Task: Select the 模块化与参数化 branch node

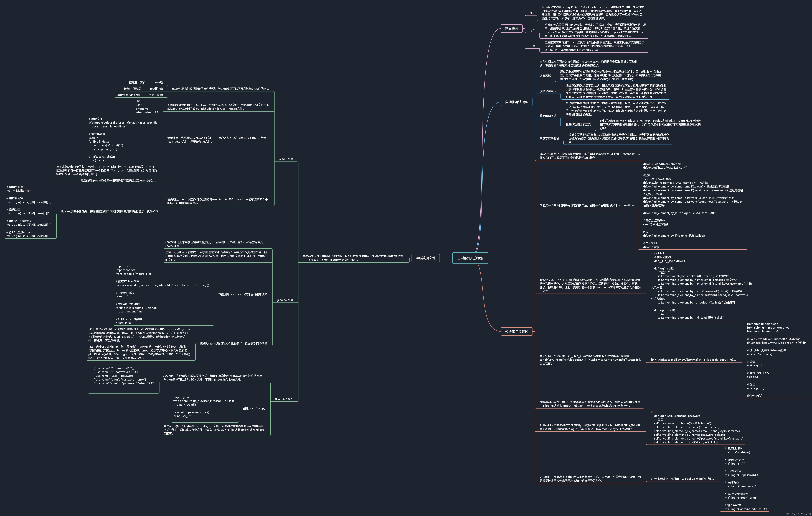Action: pos(516,332)
